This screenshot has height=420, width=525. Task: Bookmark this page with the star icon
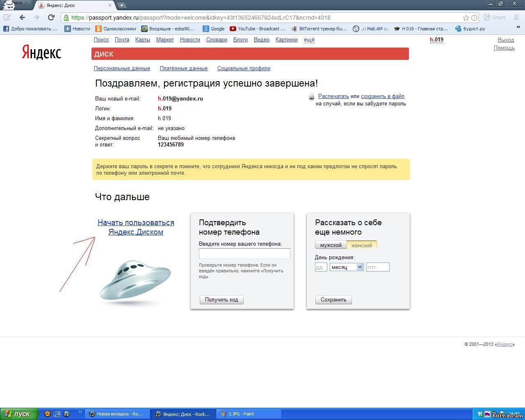coord(466,18)
